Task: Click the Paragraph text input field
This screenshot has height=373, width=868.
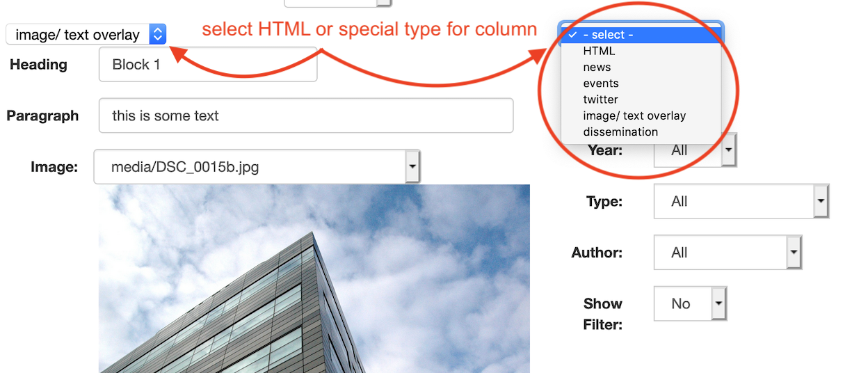Action: pyautogui.click(x=306, y=116)
